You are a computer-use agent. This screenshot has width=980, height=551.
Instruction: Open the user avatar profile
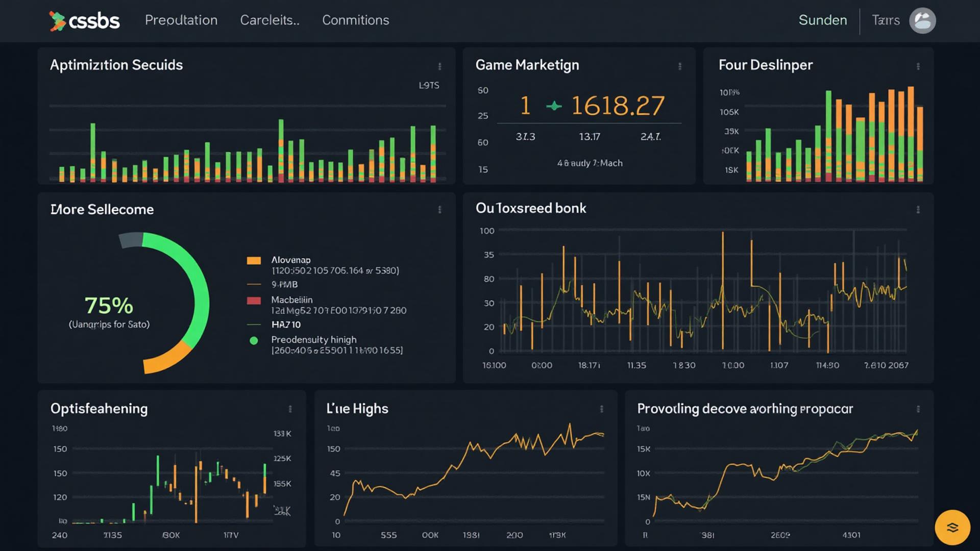click(922, 21)
